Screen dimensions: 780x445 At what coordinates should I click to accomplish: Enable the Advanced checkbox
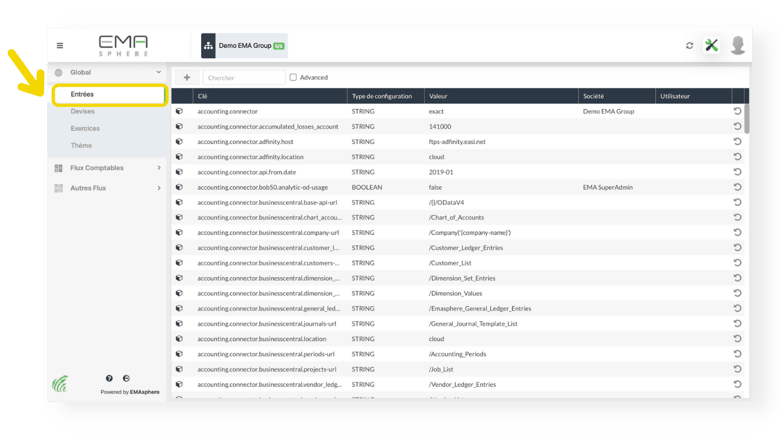293,77
